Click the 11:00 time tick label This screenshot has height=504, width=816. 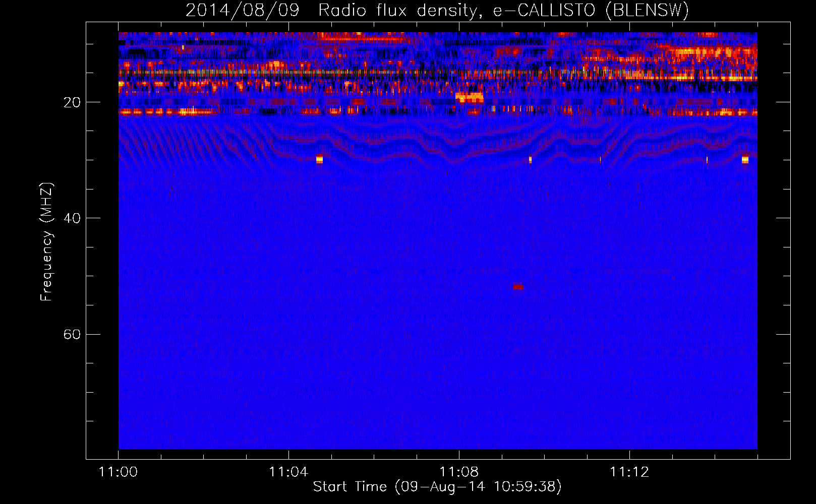pyautogui.click(x=118, y=472)
